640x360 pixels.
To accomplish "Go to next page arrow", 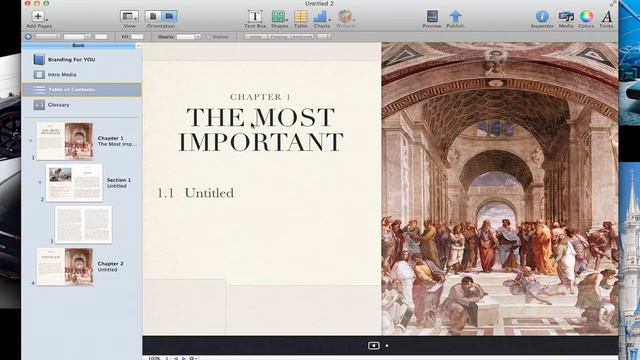I will [183, 358].
